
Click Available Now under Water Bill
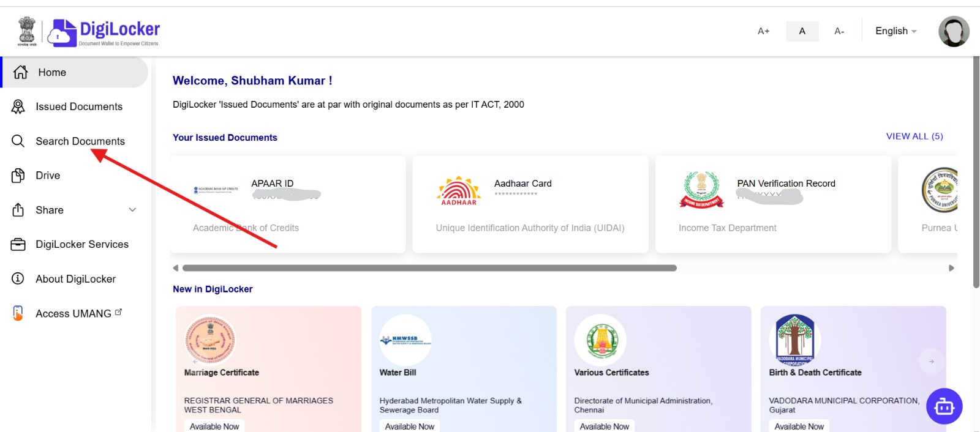point(410,426)
